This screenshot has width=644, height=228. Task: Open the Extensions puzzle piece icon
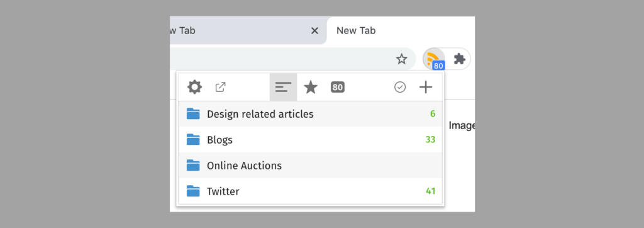459,59
